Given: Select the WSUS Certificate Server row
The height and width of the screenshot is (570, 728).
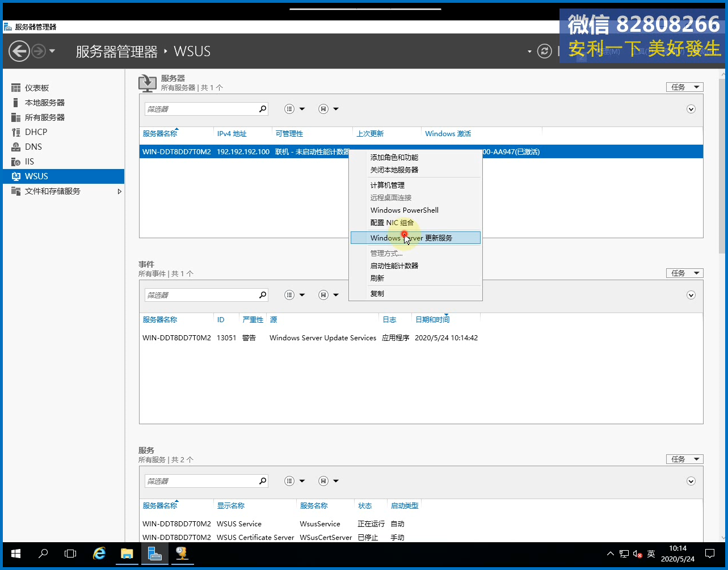Looking at the screenshot, I should [x=421, y=537].
